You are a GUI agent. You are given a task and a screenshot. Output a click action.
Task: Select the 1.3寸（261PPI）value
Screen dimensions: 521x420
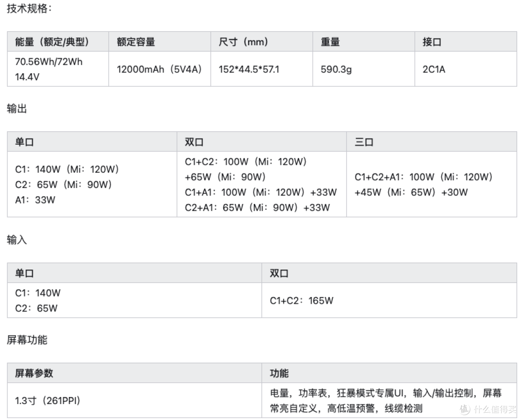coord(47,400)
